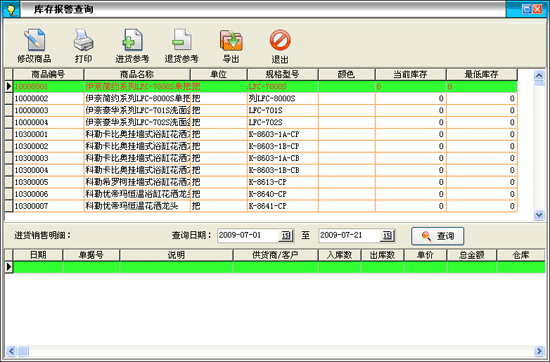Click the 查询 search button
550x362 pixels.
(x=438, y=236)
